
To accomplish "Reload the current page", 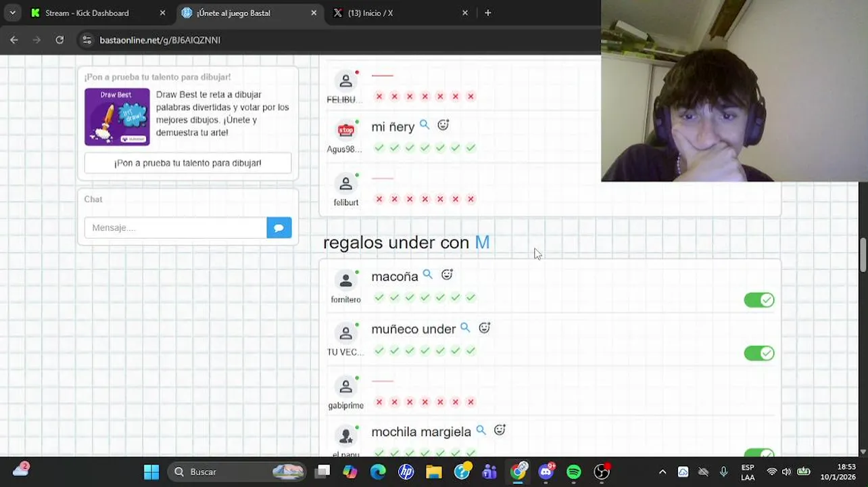I will (59, 40).
